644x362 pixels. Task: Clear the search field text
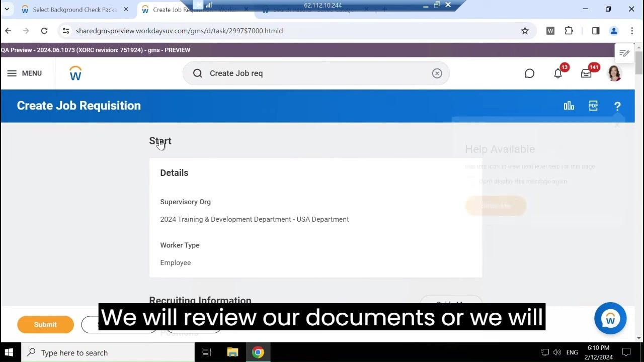pos(437,73)
